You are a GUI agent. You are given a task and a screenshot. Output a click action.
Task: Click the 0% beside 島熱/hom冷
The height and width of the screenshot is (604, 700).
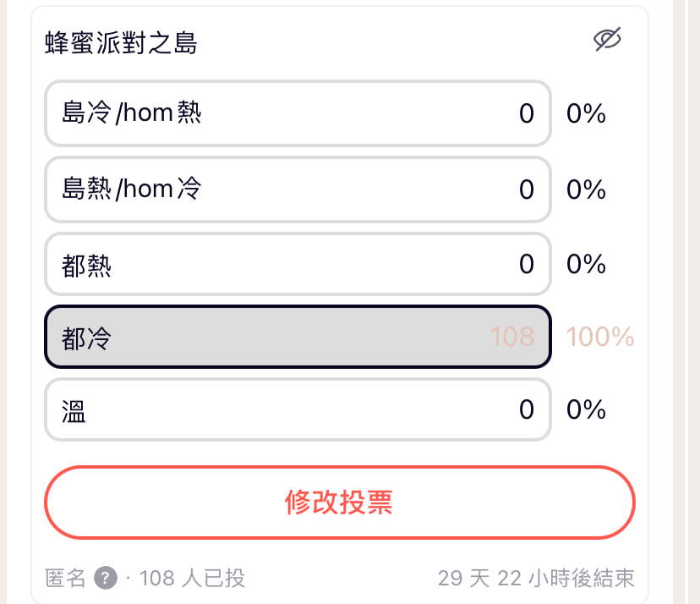(586, 189)
